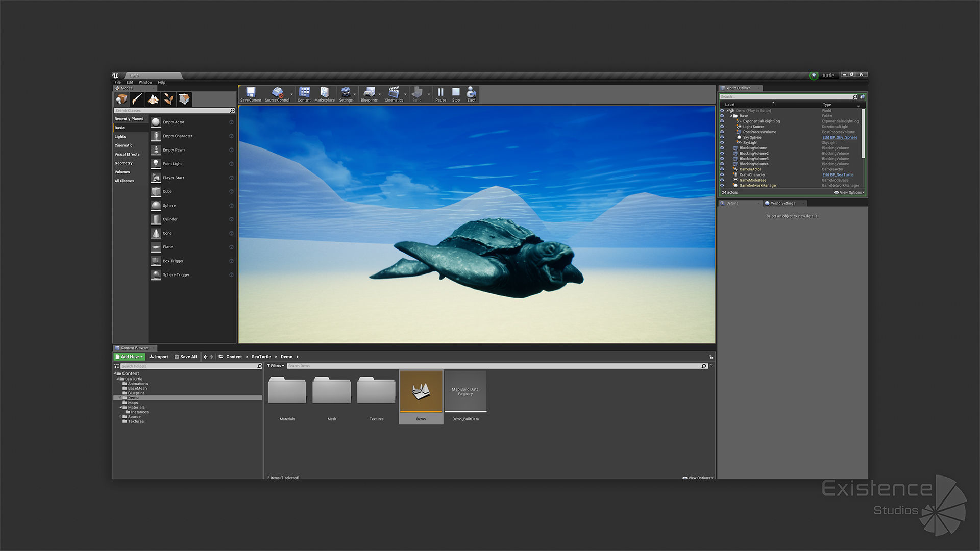
Task: Select the Paint mode brush icon
Action: 137,99
